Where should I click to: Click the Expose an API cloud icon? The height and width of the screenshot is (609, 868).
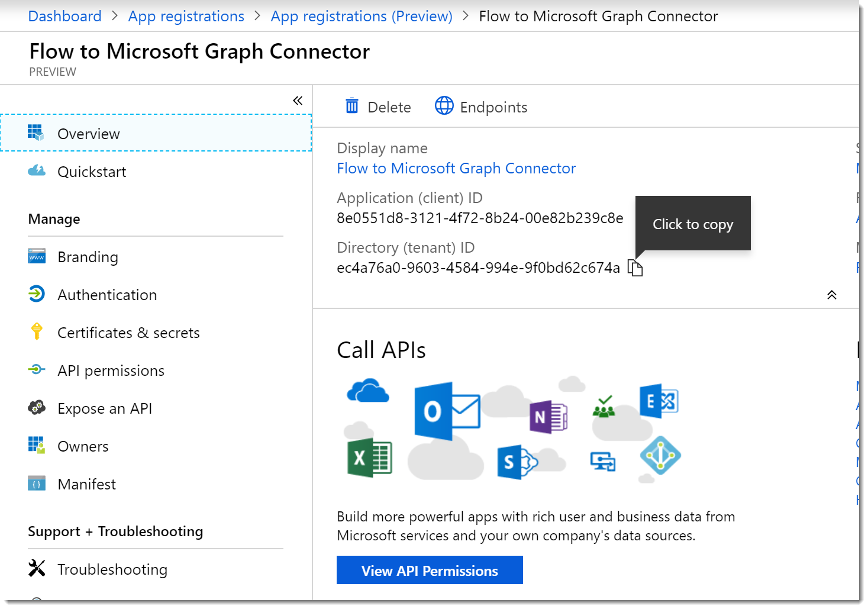(37, 407)
